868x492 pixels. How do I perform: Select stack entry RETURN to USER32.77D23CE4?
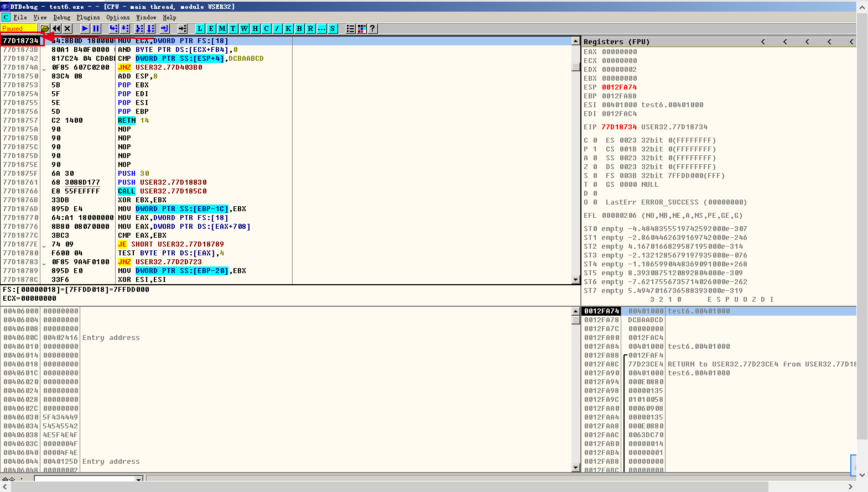click(x=719, y=364)
